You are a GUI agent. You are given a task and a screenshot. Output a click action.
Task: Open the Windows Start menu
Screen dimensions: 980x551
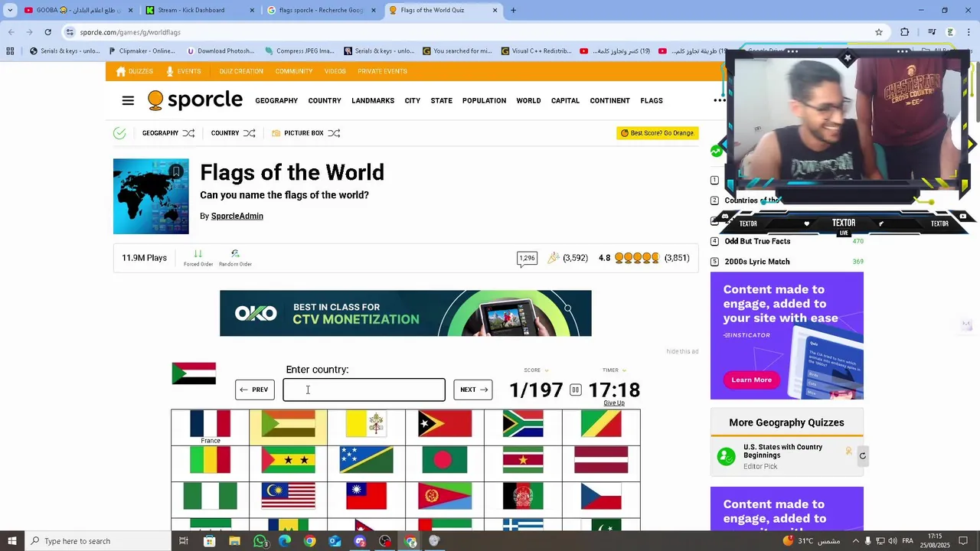click(x=11, y=541)
